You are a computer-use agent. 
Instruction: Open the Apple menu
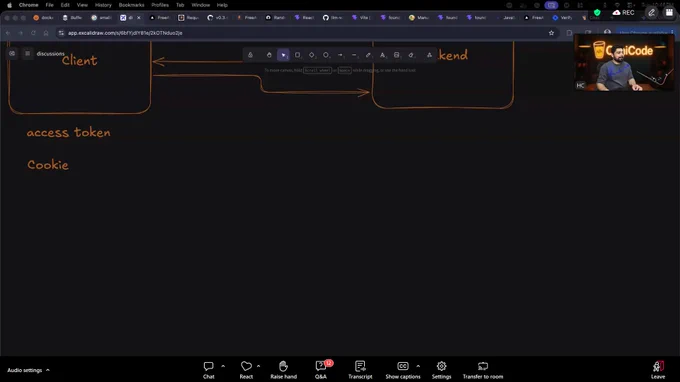point(10,5)
